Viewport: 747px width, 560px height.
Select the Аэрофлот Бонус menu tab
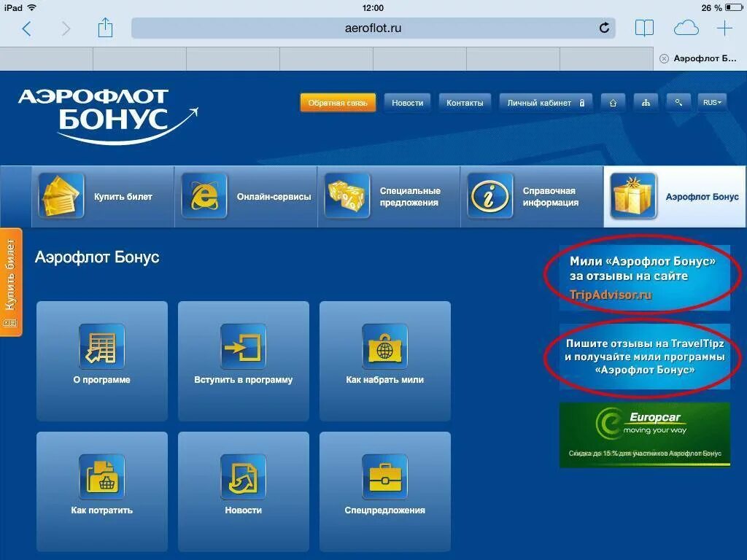pos(675,197)
